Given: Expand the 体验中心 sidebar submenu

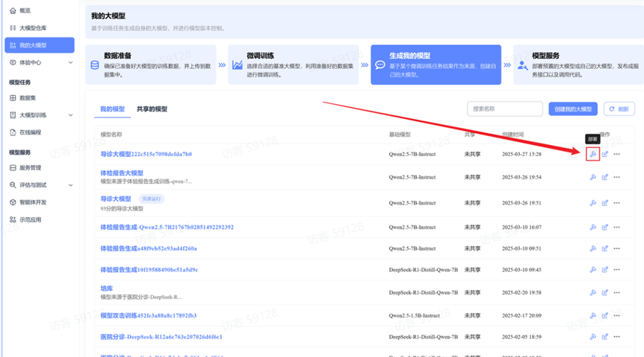Looking at the screenshot, I should click(70, 62).
